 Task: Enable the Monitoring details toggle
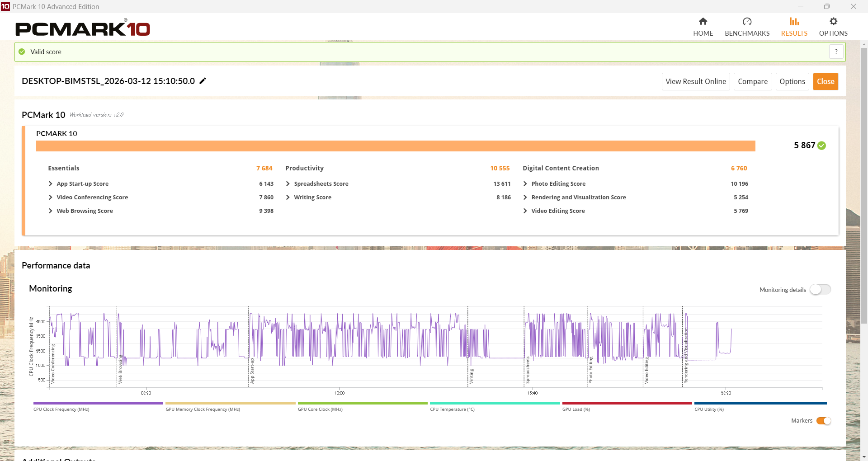(820, 290)
